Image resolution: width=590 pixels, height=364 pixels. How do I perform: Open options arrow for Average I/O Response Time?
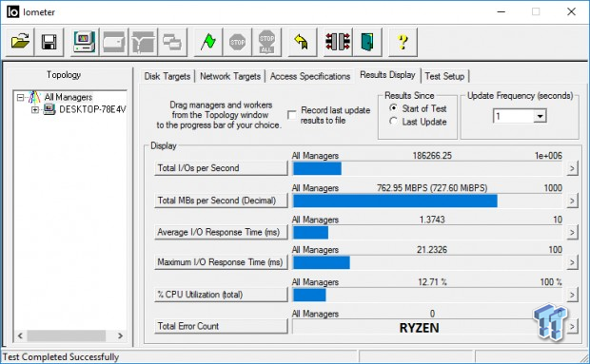coord(572,232)
